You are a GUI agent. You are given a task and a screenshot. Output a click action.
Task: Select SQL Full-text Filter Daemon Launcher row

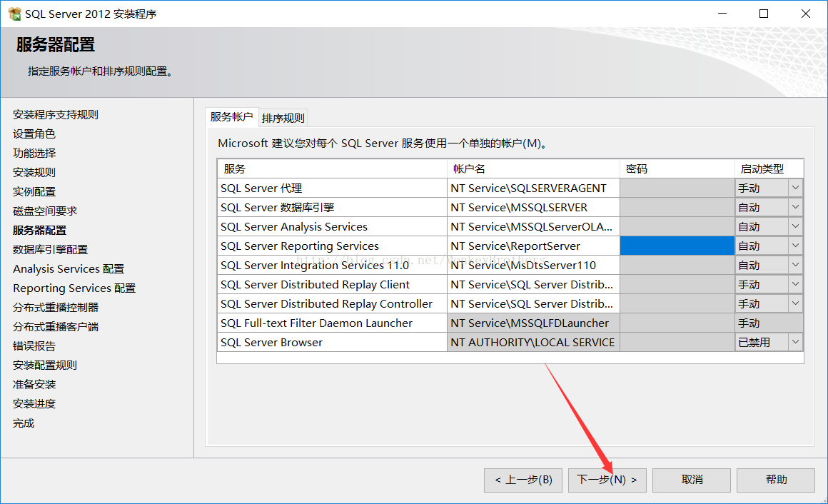pos(332,323)
